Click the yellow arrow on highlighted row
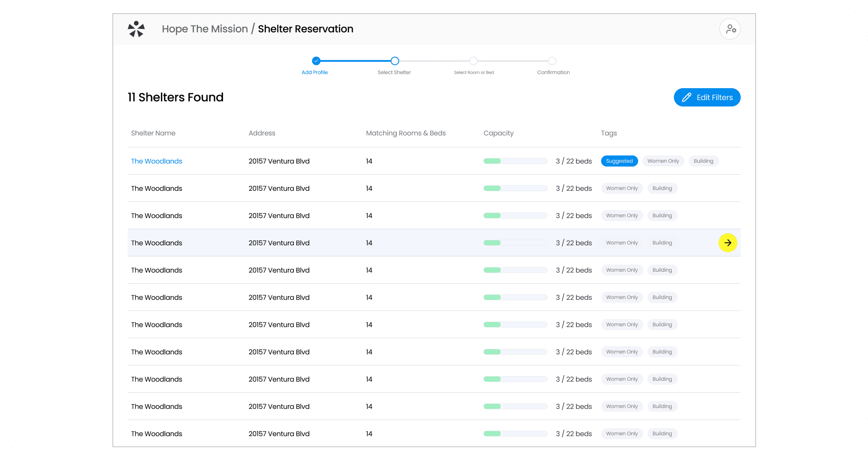The height and width of the screenshot is (460, 868). tap(728, 243)
